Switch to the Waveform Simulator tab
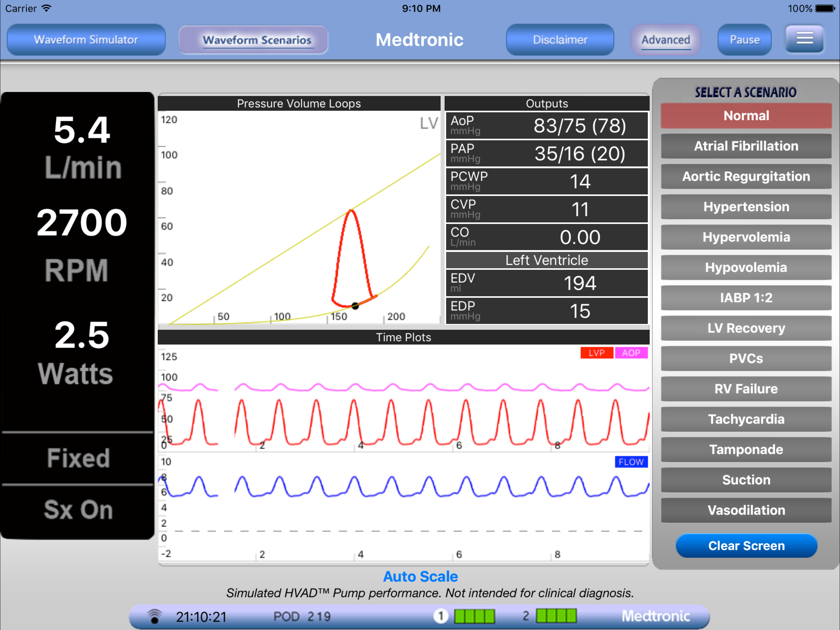 pyautogui.click(x=86, y=39)
